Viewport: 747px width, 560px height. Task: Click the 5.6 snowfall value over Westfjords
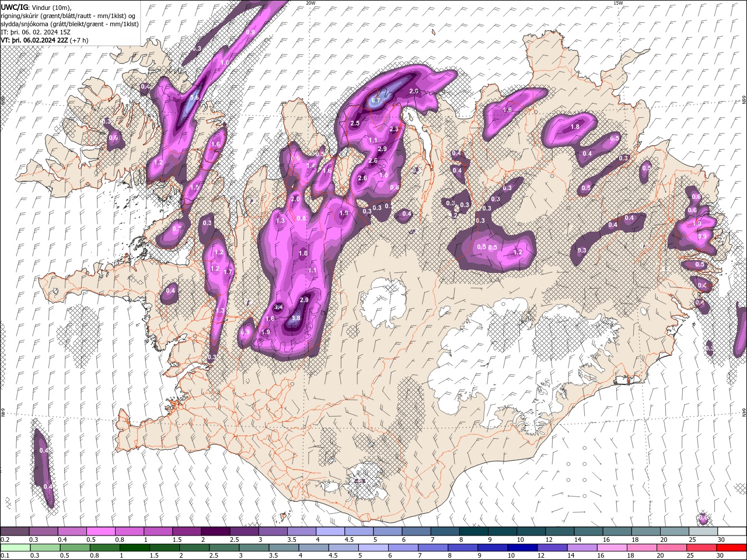pos(194,97)
